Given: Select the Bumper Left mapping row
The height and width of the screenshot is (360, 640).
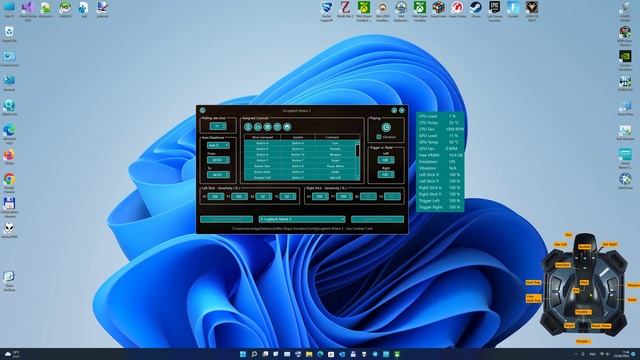Looking at the screenshot, I should (300, 178).
